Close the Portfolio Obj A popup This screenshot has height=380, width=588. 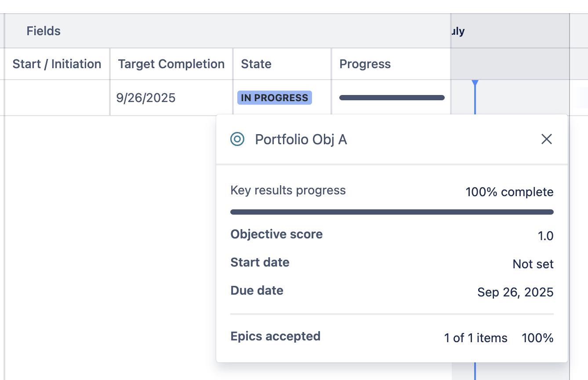546,139
